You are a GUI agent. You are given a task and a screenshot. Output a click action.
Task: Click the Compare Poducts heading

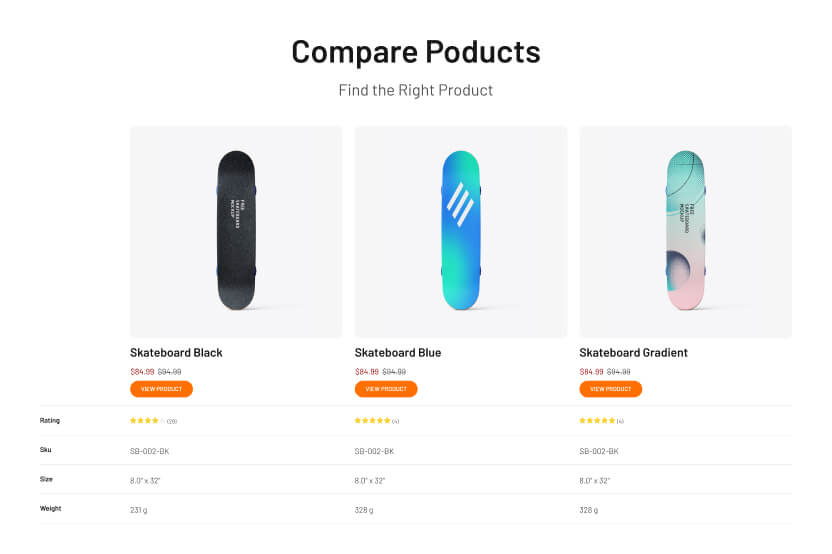(x=416, y=52)
